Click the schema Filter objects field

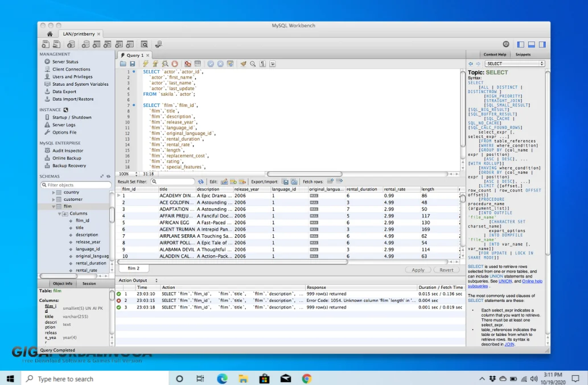pos(76,185)
